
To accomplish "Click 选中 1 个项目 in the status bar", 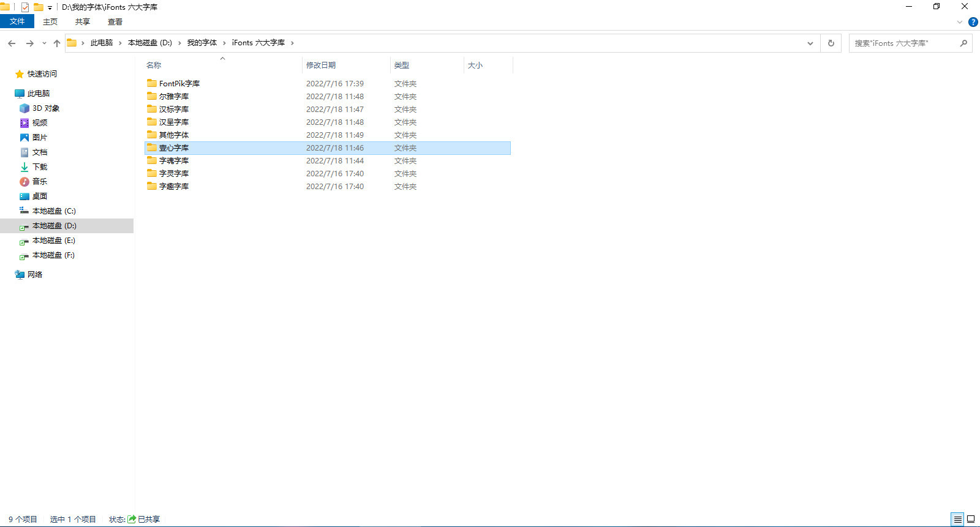I will (x=73, y=520).
